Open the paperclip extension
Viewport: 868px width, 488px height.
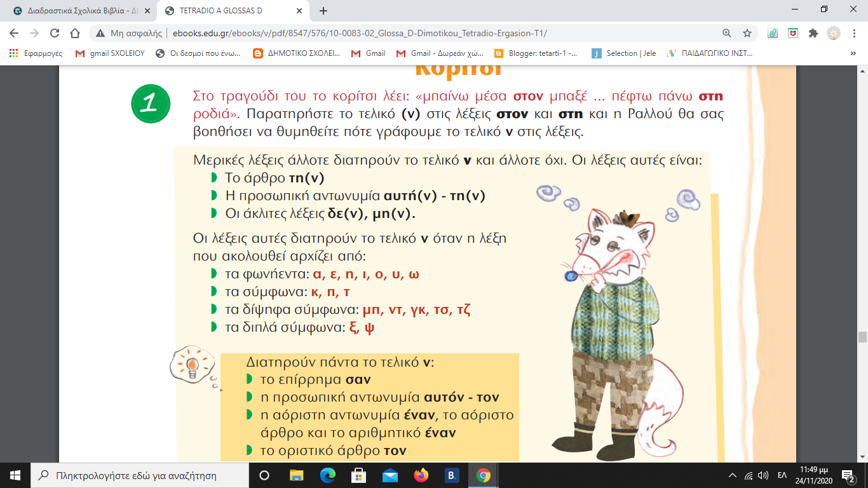(x=773, y=33)
